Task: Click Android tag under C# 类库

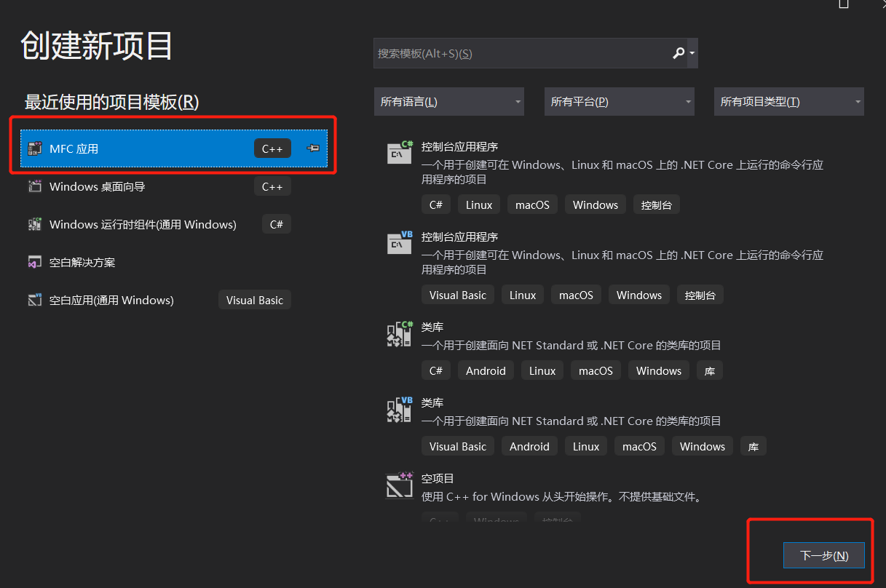Action: (486, 370)
